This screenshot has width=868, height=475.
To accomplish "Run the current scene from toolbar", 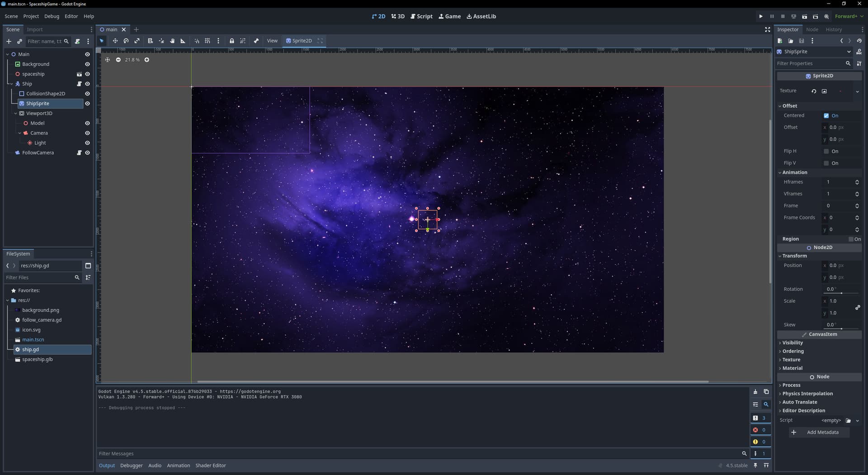I will (x=805, y=16).
